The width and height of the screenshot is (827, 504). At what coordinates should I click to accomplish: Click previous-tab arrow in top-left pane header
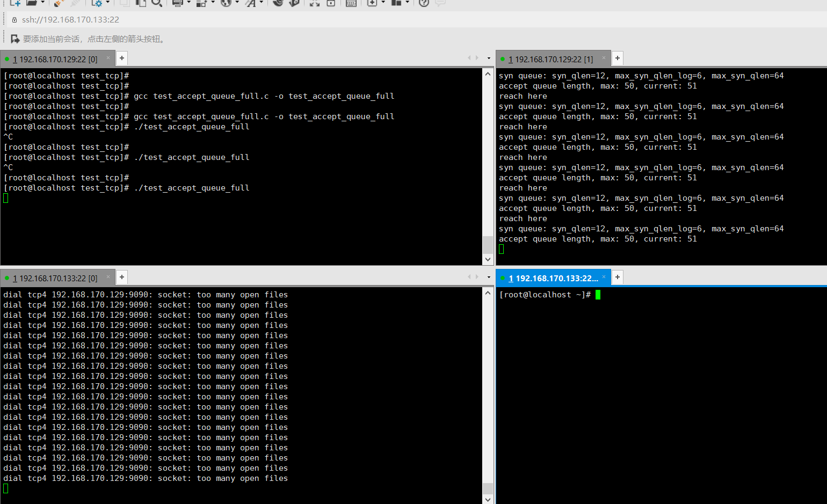point(469,58)
